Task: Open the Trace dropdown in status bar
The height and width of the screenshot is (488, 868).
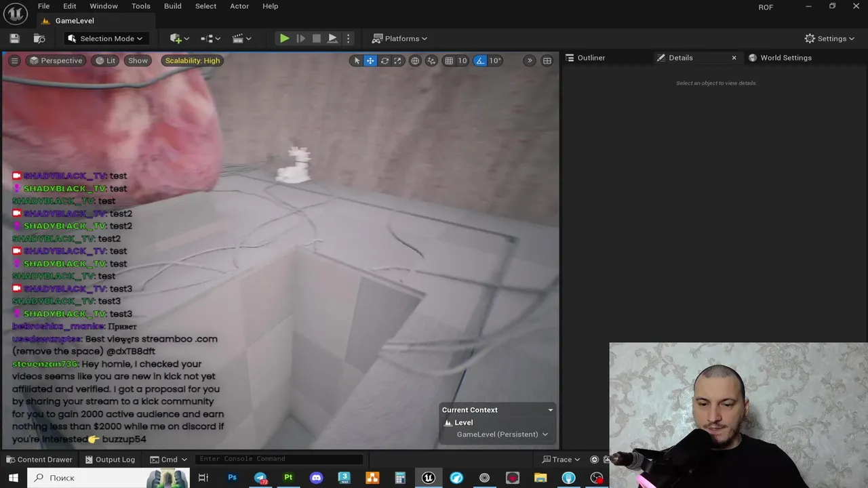Action: pos(561,460)
